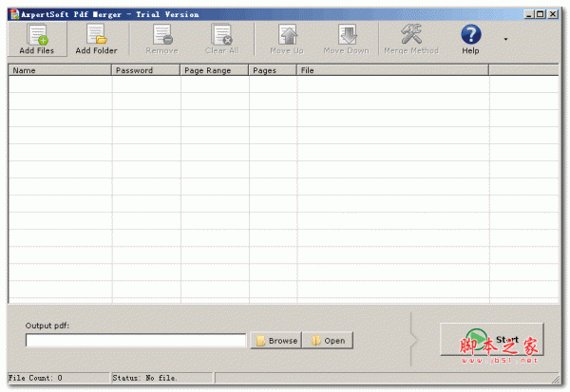Open the Add Folder tool

(x=96, y=39)
